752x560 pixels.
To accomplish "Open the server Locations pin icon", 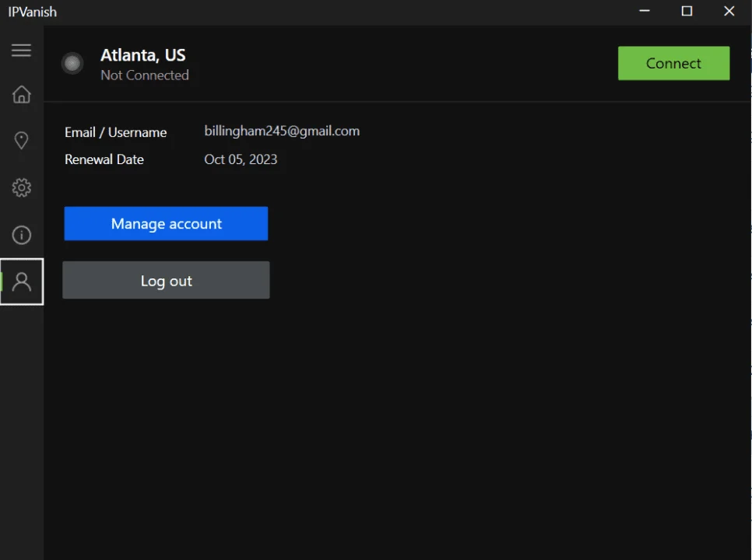I will (x=21, y=140).
